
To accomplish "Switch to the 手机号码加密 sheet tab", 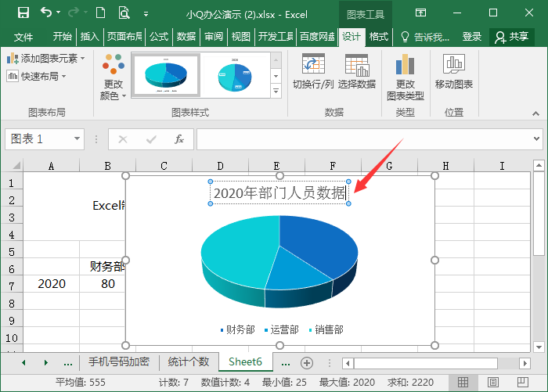I will (119, 361).
